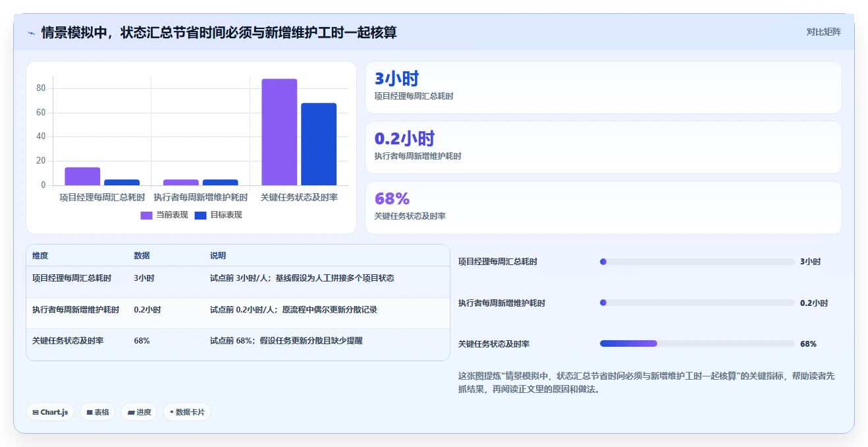Open the 3小时 data card
This screenshot has height=447, width=868.
click(x=603, y=88)
